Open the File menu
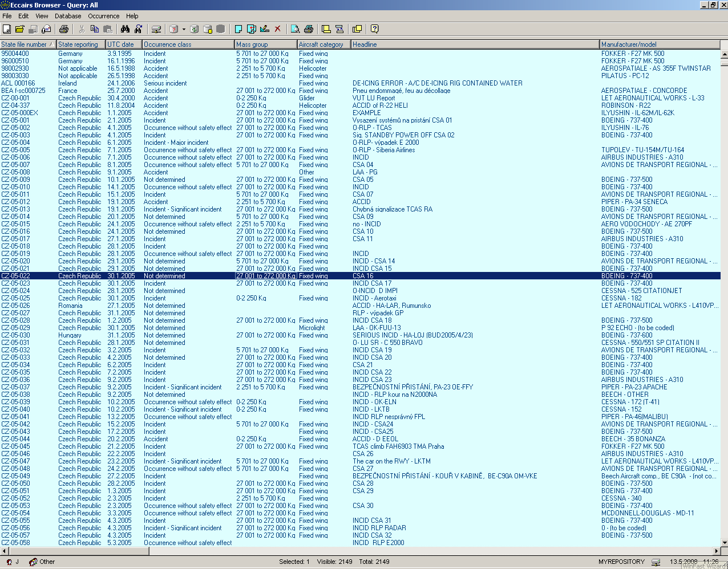This screenshot has width=728, height=569. (x=7, y=16)
